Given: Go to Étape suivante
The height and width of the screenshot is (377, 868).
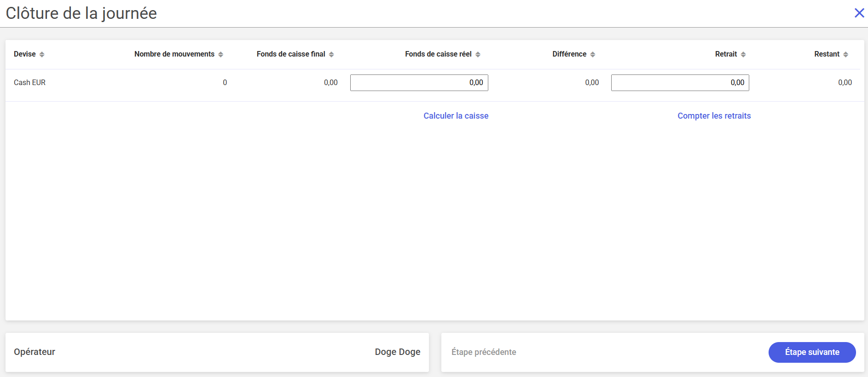Looking at the screenshot, I should (812, 352).
